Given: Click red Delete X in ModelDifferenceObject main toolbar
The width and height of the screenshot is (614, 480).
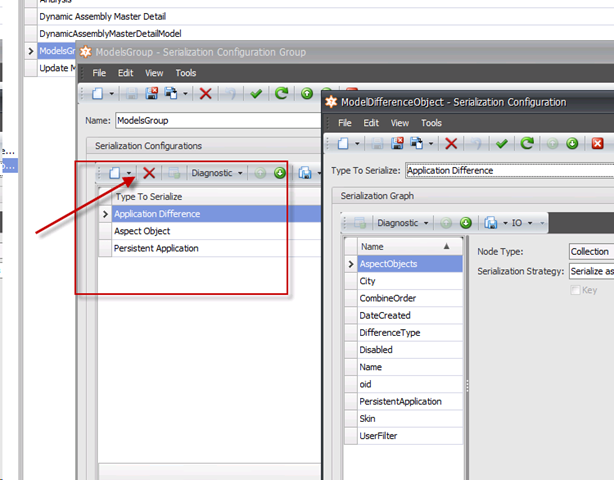Looking at the screenshot, I should (451, 144).
